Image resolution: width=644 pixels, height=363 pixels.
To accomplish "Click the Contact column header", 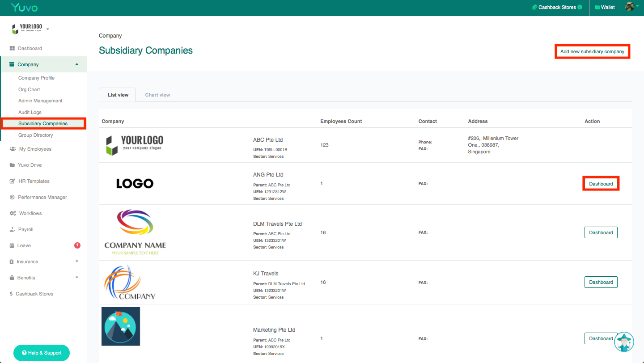I will [428, 121].
